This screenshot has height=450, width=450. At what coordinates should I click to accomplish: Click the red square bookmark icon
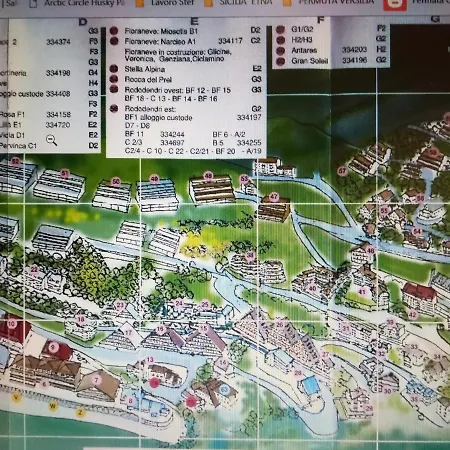[x=395, y=4]
